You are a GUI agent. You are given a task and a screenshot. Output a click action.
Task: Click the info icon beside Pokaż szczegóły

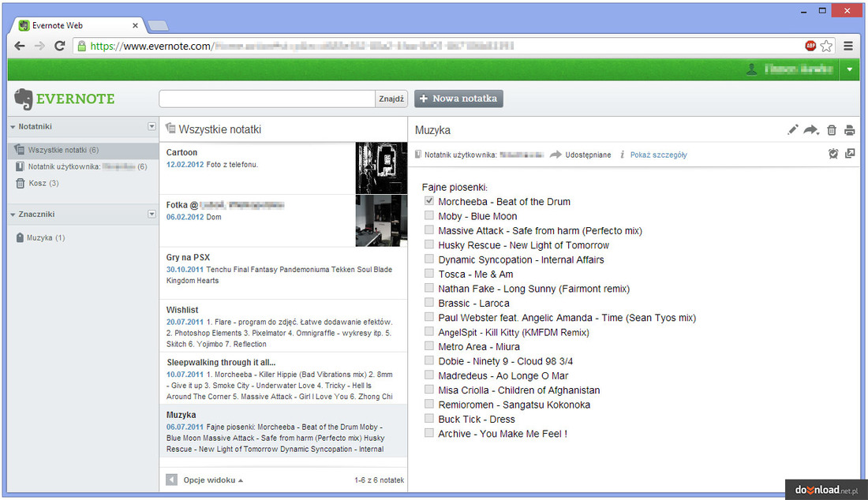[623, 155]
